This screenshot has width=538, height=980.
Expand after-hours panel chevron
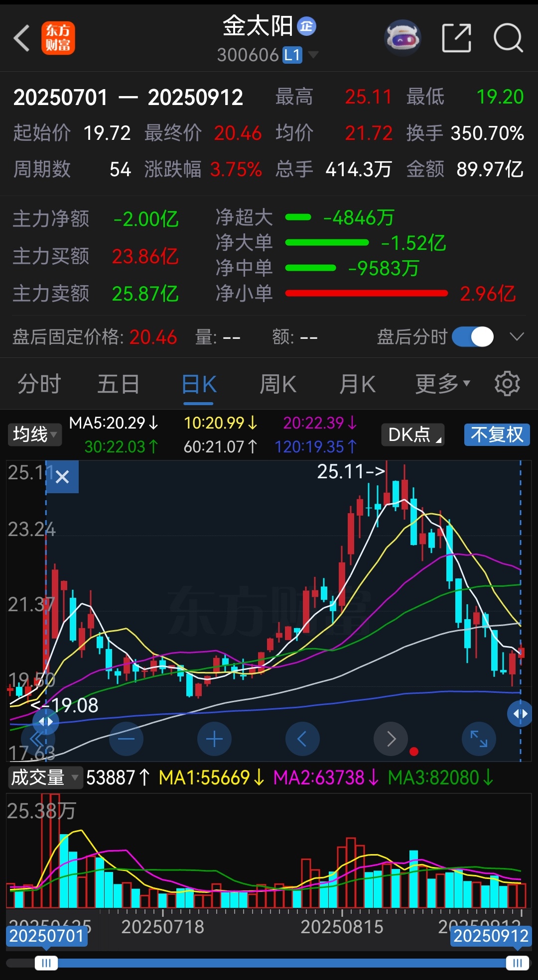tap(517, 337)
